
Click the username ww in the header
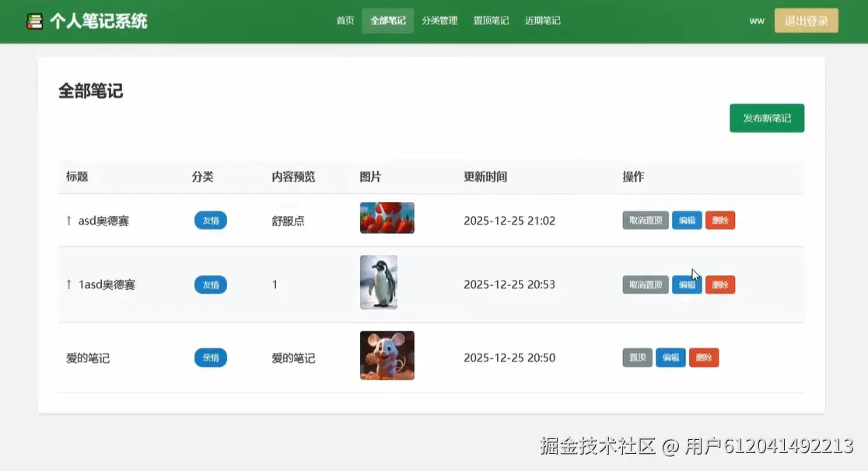click(756, 21)
